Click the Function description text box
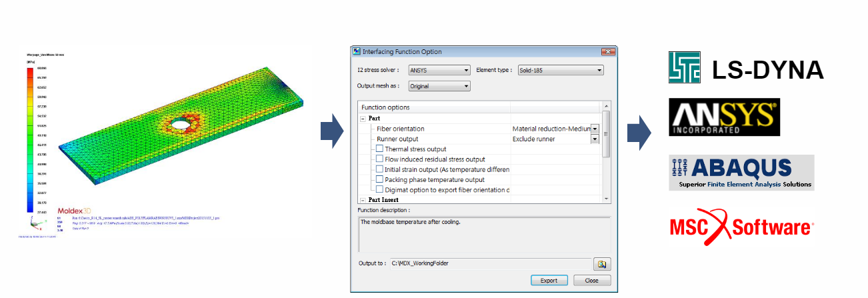 tap(484, 233)
